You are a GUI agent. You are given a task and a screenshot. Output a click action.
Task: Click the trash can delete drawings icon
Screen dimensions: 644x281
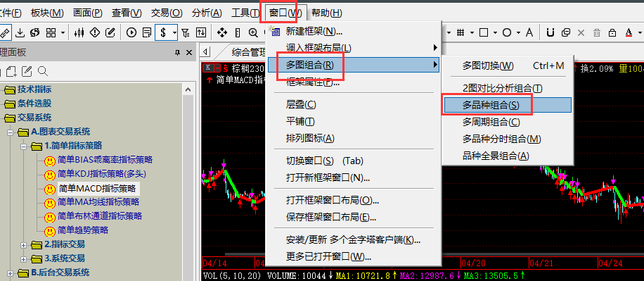tap(597, 32)
